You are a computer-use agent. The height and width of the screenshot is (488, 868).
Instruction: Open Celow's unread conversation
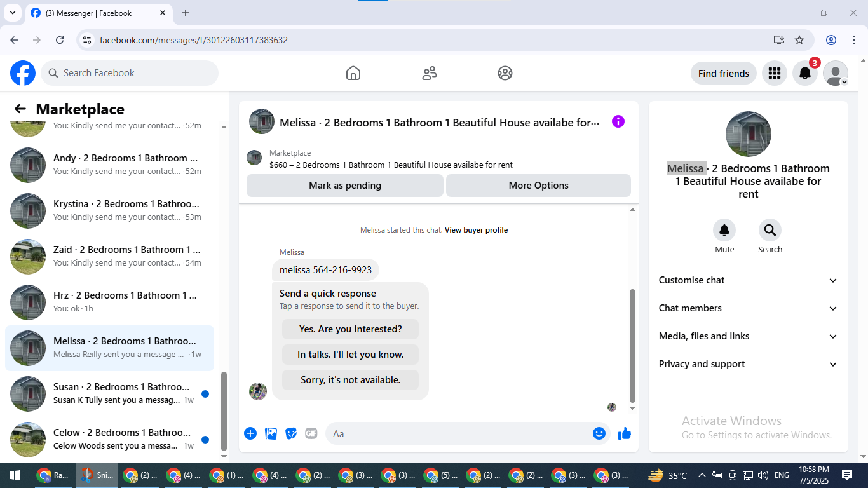point(109,439)
